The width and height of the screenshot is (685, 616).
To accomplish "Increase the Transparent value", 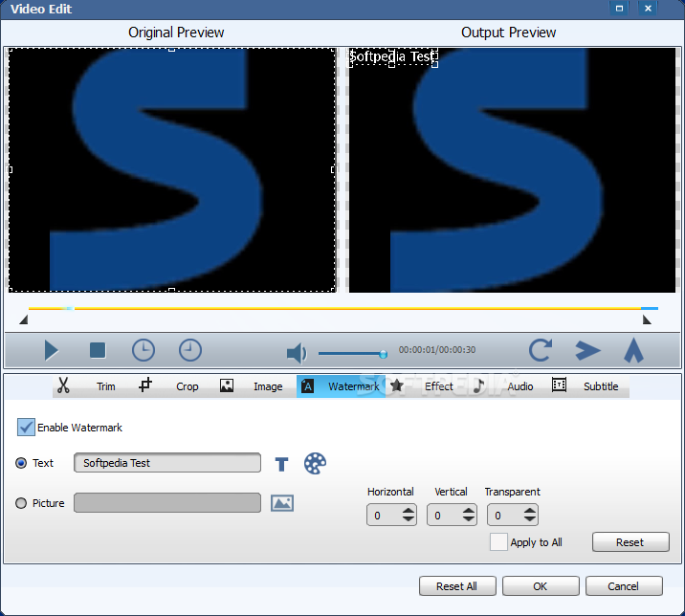I will 530,510.
